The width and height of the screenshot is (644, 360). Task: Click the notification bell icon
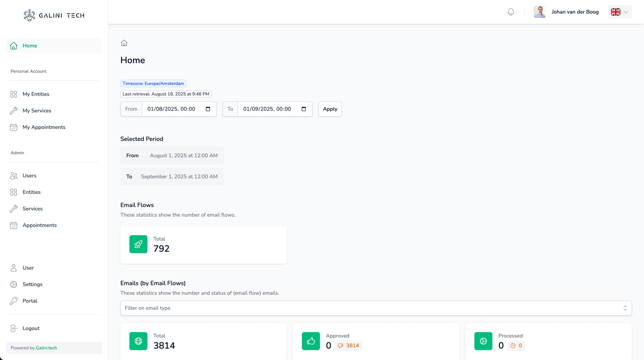coord(511,12)
